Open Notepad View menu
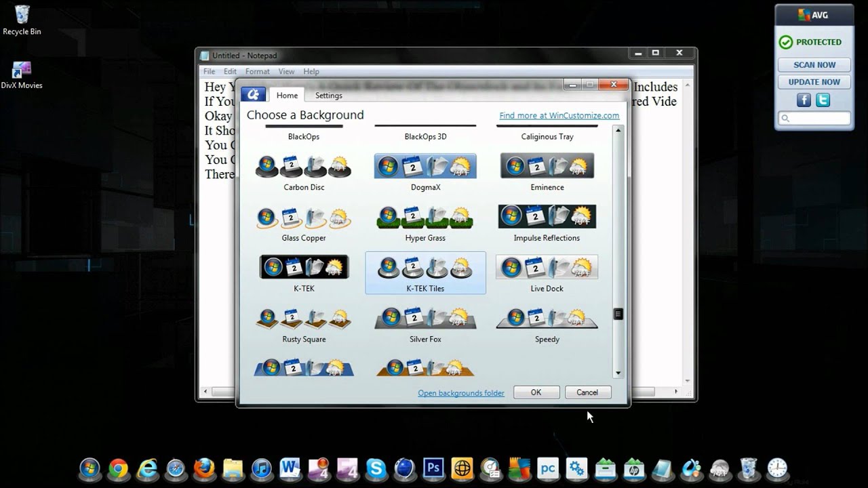The height and width of the screenshot is (488, 868). [x=286, y=71]
